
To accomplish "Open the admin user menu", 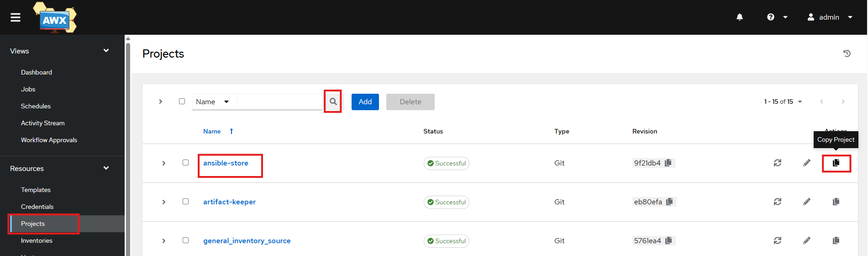I will click(830, 17).
